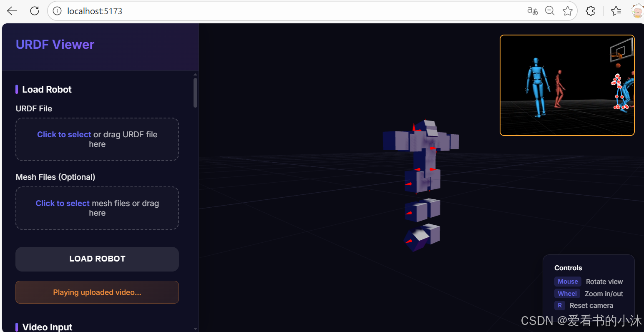644x332 pixels.
Task: Open the favorites list icon
Action: (616, 11)
